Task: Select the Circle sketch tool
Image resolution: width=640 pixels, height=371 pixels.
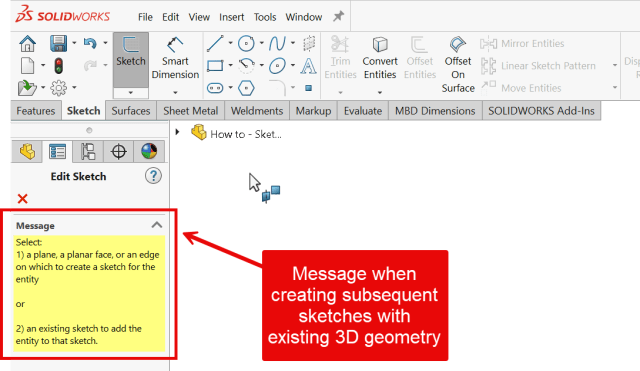Action: pos(246,43)
